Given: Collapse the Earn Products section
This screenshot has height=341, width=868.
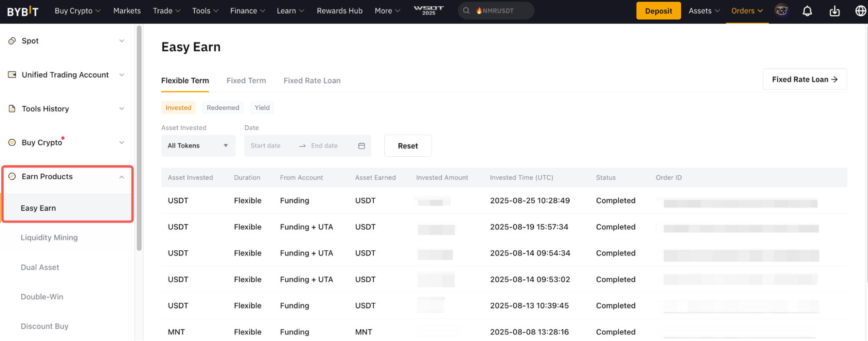Looking at the screenshot, I should [122, 177].
